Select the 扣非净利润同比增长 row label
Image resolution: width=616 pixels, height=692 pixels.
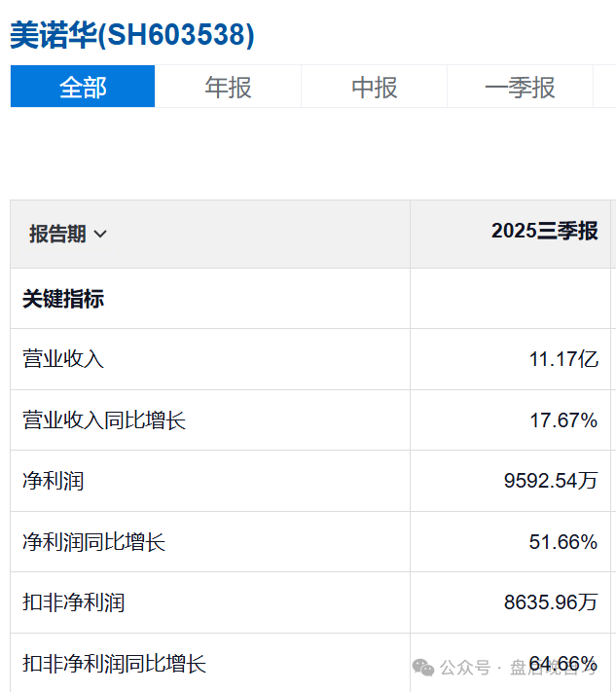pos(114,664)
